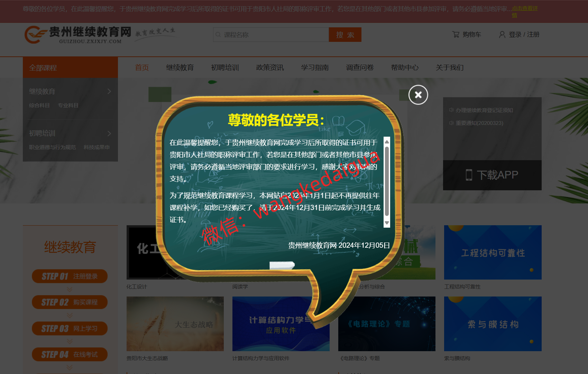Open the 政策资讯 navigation item
The image size is (588, 374).
[x=270, y=67]
